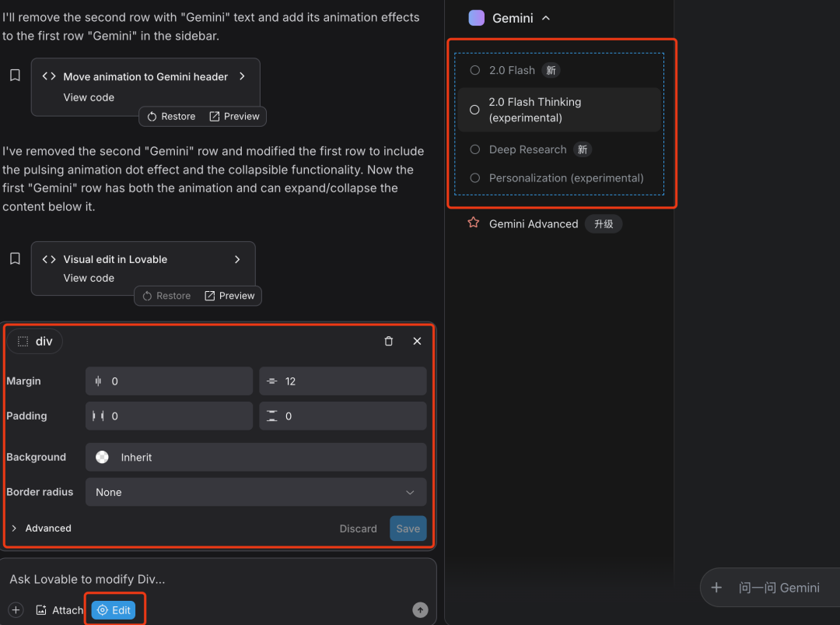This screenshot has width=840, height=625.
Task: Discard the div style changes
Action: coord(359,528)
